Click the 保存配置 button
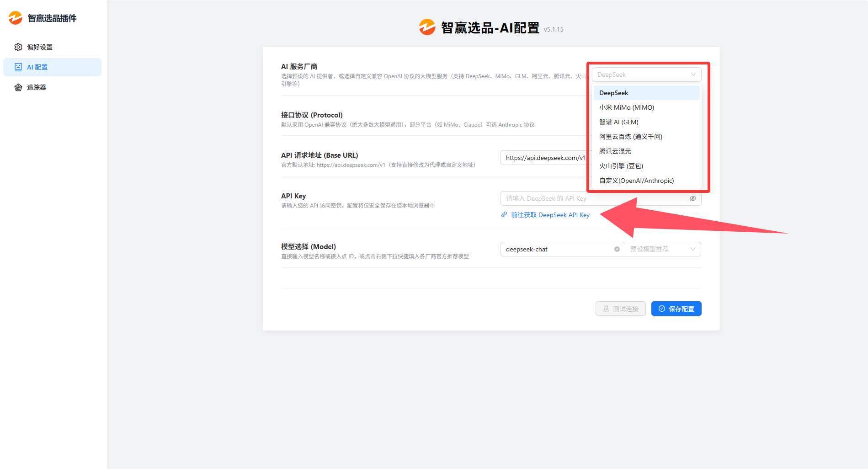The height and width of the screenshot is (469, 868). [676, 309]
